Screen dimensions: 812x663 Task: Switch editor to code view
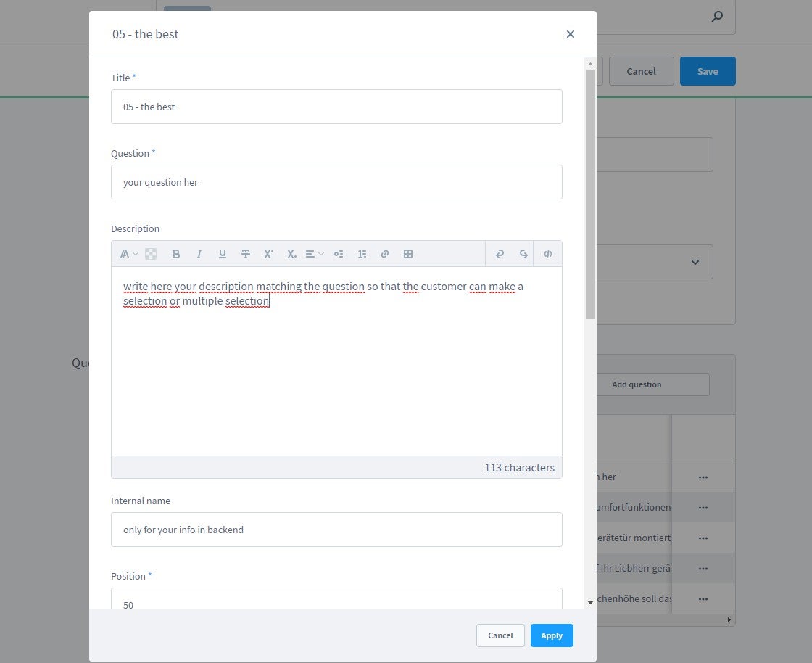[547, 254]
